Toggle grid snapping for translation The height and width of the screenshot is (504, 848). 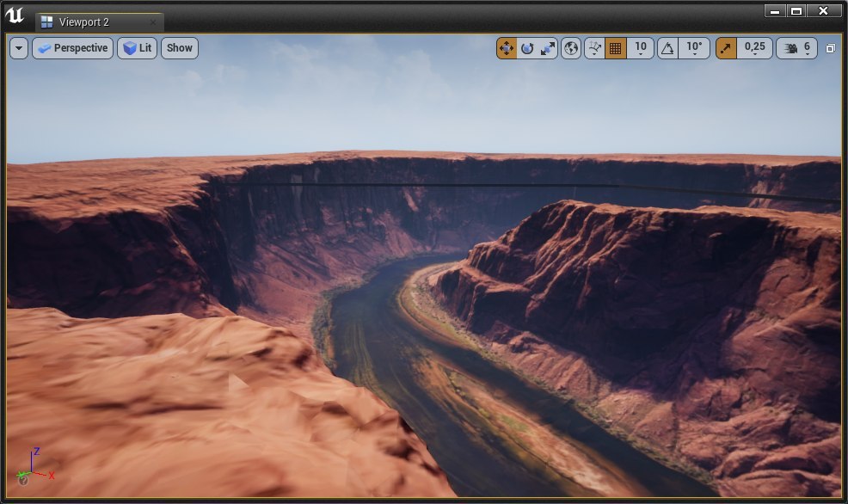[x=616, y=48]
